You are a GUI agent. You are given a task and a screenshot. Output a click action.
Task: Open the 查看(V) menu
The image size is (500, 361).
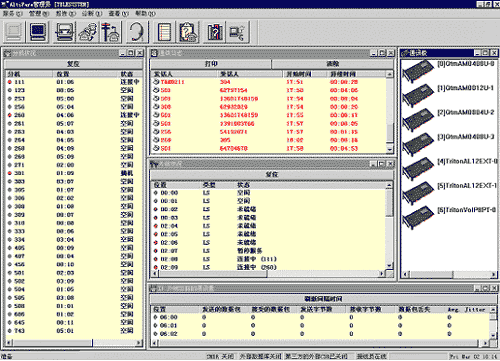point(119,14)
